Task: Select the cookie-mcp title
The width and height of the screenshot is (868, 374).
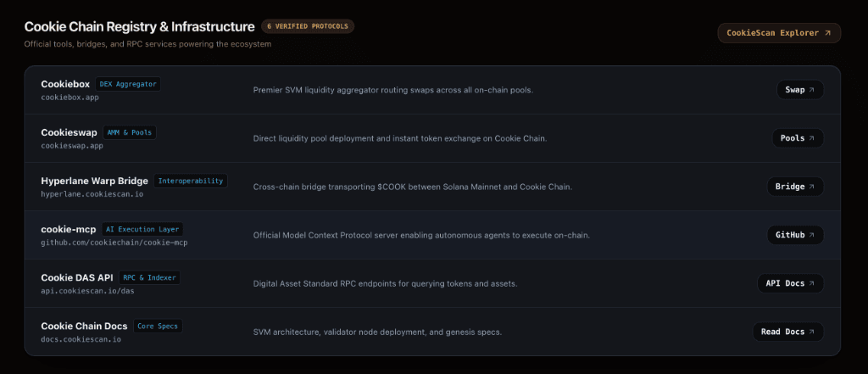Action: point(69,229)
